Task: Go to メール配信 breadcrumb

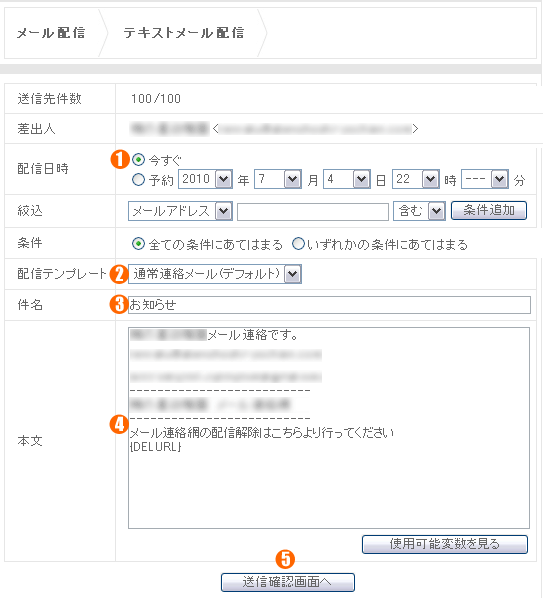Action: tap(51, 33)
